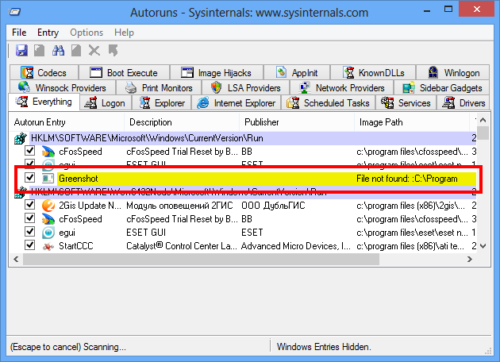Open the Help menu
Image resolution: width=500 pixels, height=362 pixels.
[124, 32]
